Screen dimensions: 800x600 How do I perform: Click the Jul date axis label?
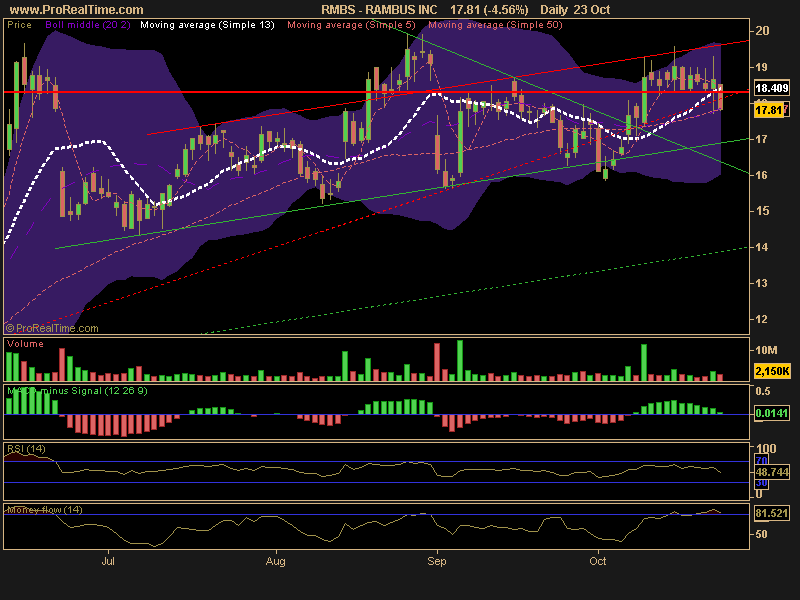108,561
